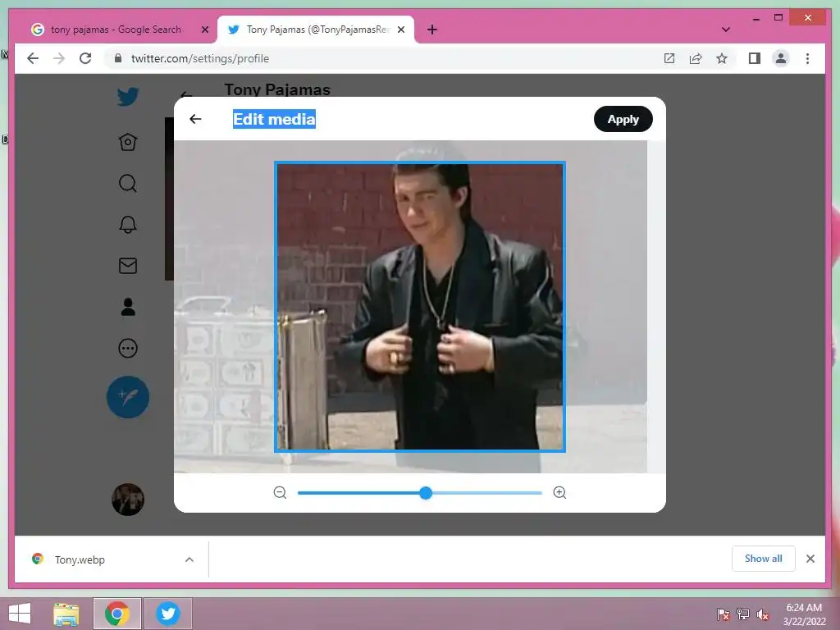840x630 pixels.
Task: Click the Action Center flag tray icon
Action: pos(724,614)
